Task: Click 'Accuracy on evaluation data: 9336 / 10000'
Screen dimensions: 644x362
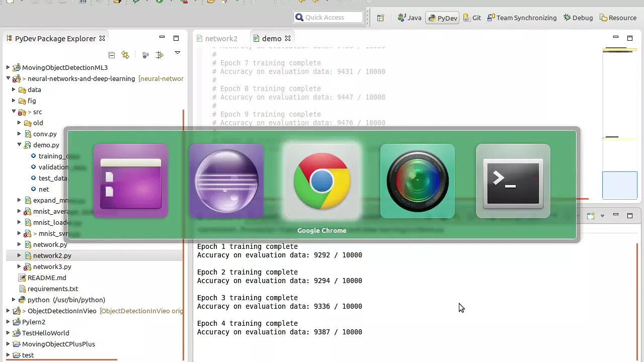Action: 280,306
